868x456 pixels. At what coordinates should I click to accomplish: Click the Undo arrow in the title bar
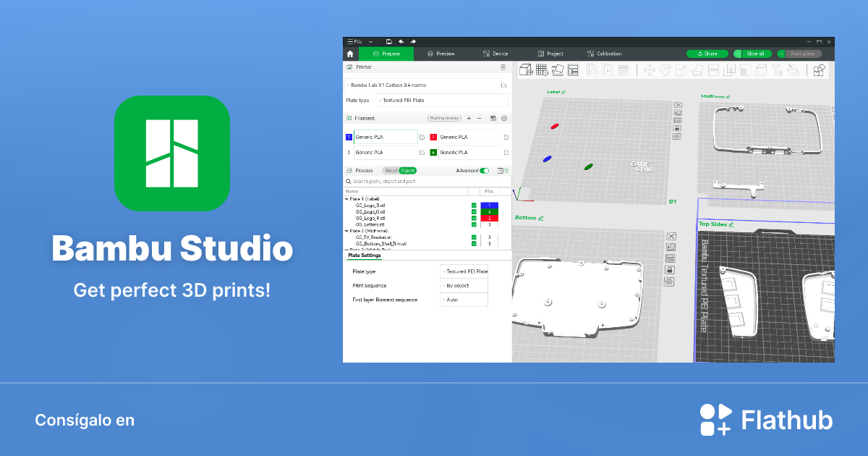[x=400, y=42]
